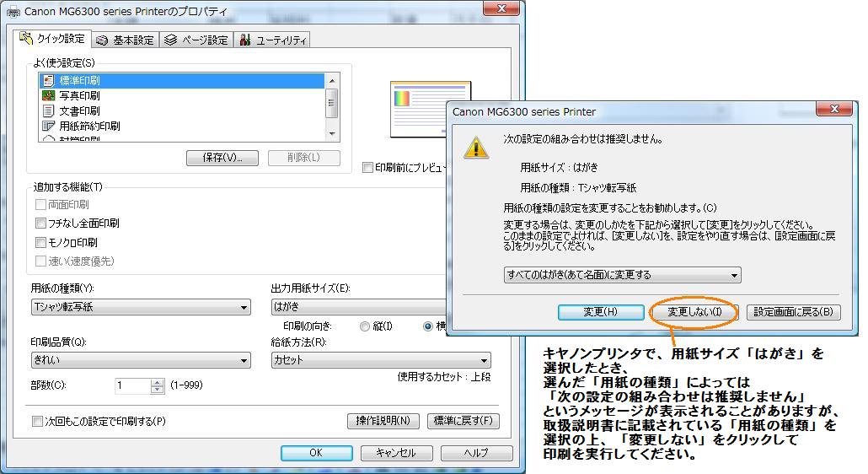868x474 pixels.
Task: Enable モノクロ印刷 checkbox
Action: click(40, 242)
